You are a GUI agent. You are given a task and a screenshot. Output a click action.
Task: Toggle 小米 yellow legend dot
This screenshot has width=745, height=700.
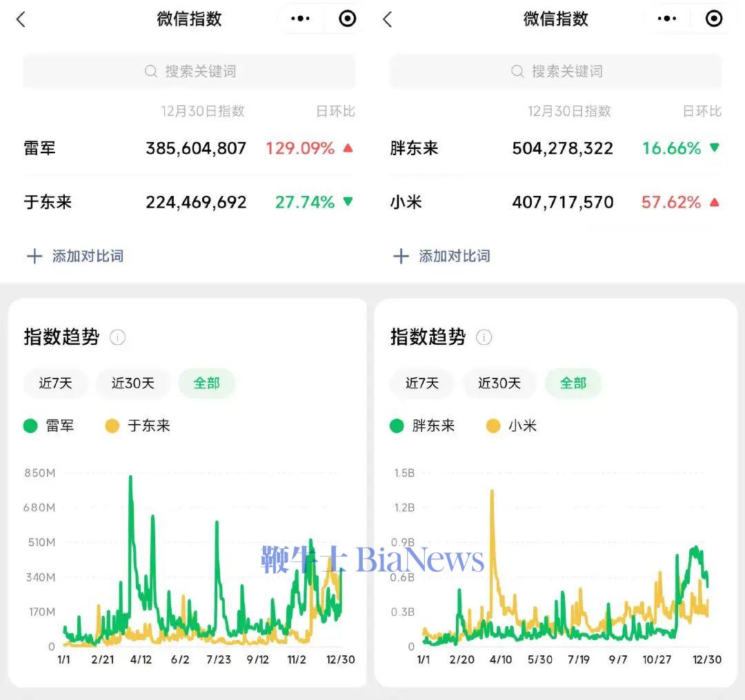pos(493,426)
